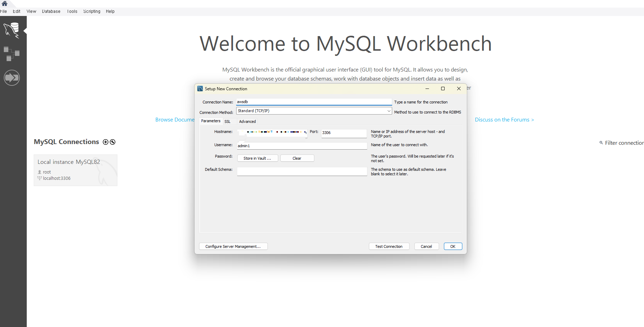Click the filter connections search icon
Viewport: 644px width, 327px height.
(x=601, y=143)
